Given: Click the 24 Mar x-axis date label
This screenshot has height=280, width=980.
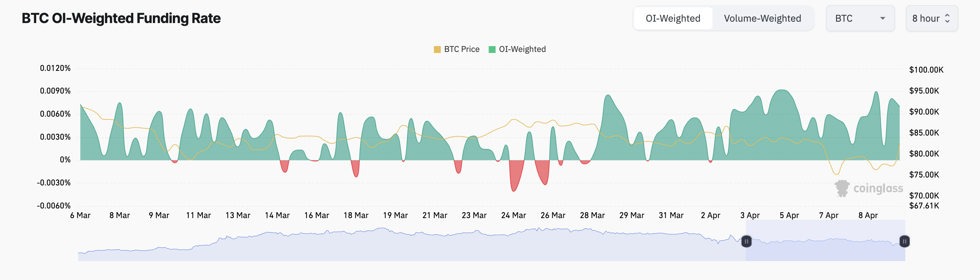Looking at the screenshot, I should click(513, 215).
